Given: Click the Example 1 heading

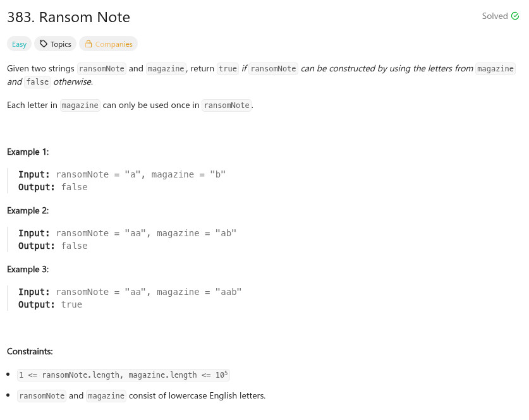Looking at the screenshot, I should pyautogui.click(x=28, y=152).
